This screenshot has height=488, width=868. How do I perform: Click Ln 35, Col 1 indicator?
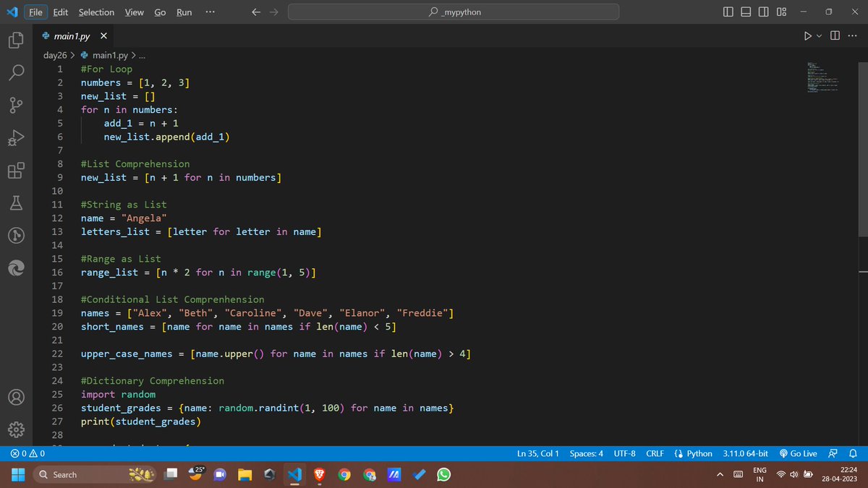coord(538,453)
